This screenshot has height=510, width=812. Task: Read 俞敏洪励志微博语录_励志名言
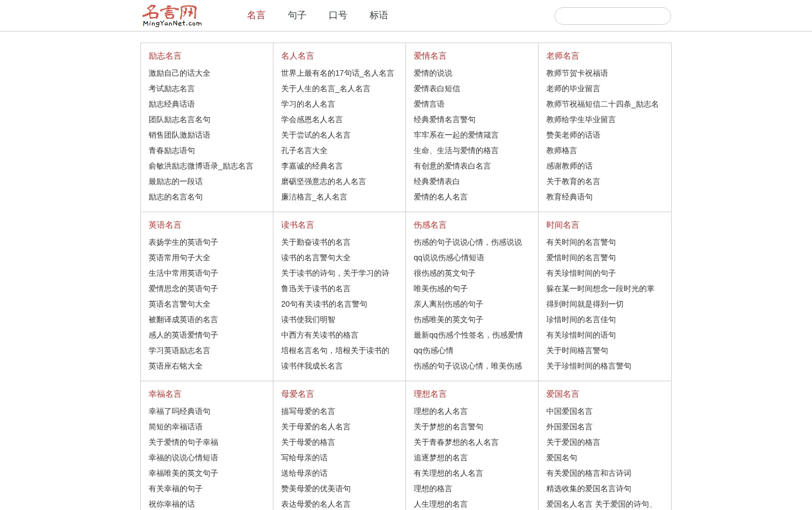click(201, 166)
